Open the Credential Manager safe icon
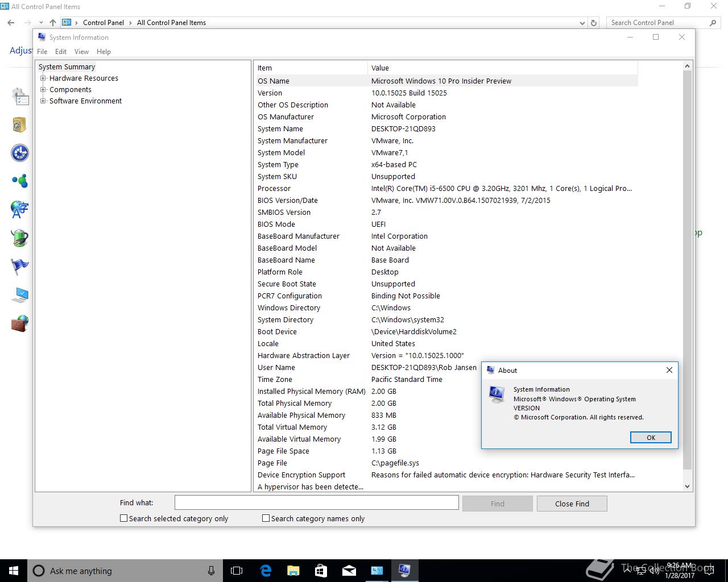 20,124
